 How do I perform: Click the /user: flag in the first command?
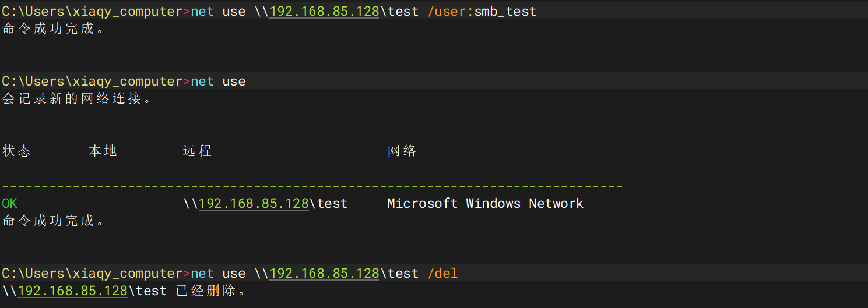pyautogui.click(x=451, y=11)
